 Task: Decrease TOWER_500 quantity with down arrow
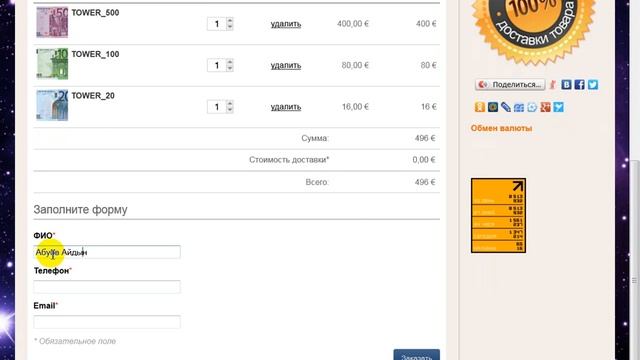coord(230,27)
